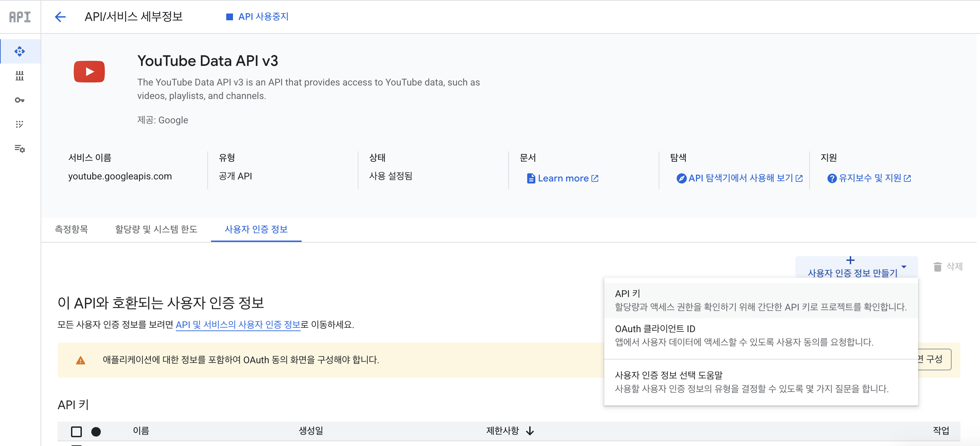
Task: Click the 제한사항 column header
Action: [503, 431]
